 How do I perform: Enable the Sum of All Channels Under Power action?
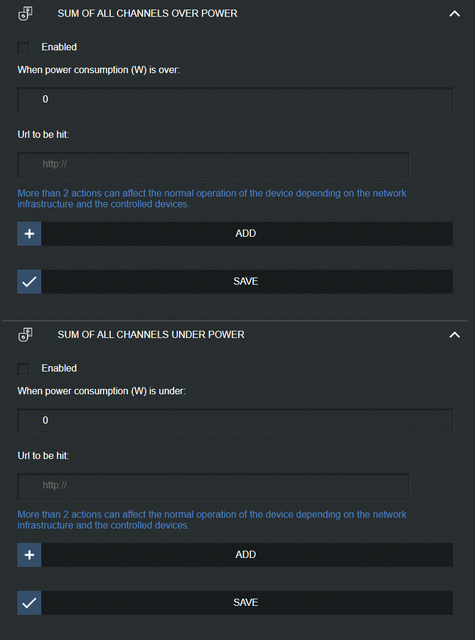tap(23, 369)
